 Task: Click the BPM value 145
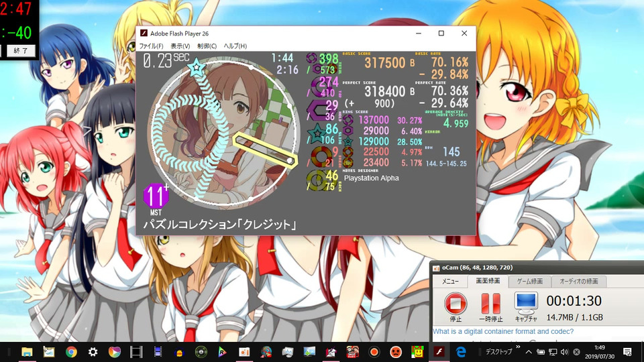point(451,152)
